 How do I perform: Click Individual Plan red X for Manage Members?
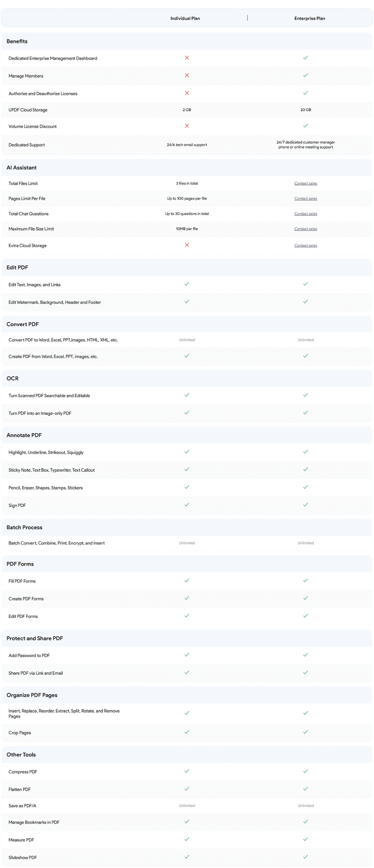187,75
